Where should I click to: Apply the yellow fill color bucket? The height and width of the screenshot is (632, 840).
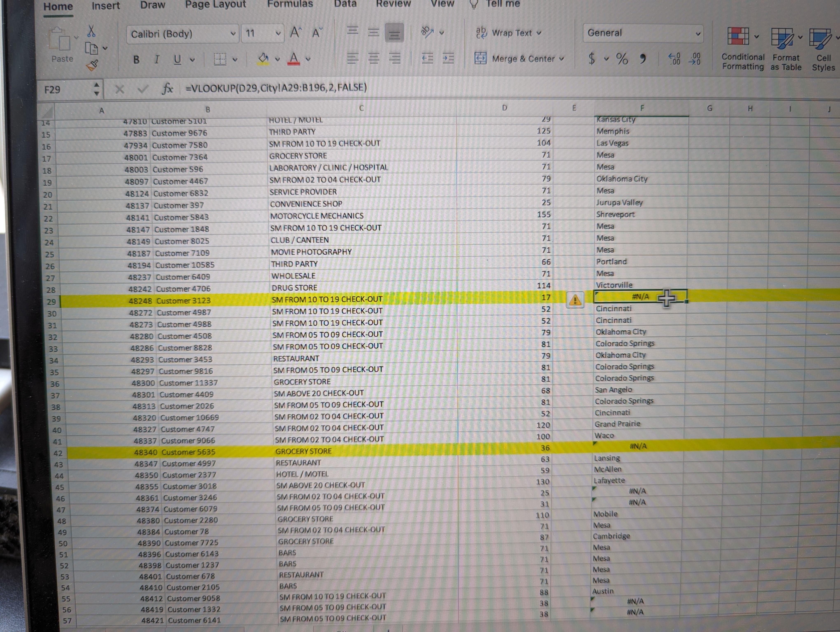(263, 59)
